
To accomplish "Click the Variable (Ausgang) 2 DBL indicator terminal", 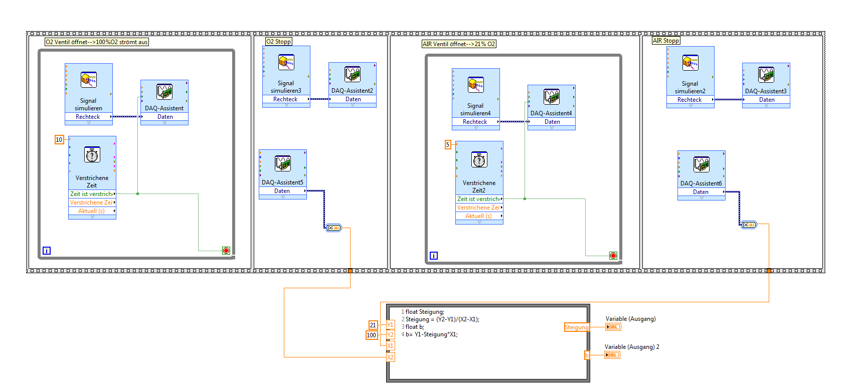I will coord(612,355).
